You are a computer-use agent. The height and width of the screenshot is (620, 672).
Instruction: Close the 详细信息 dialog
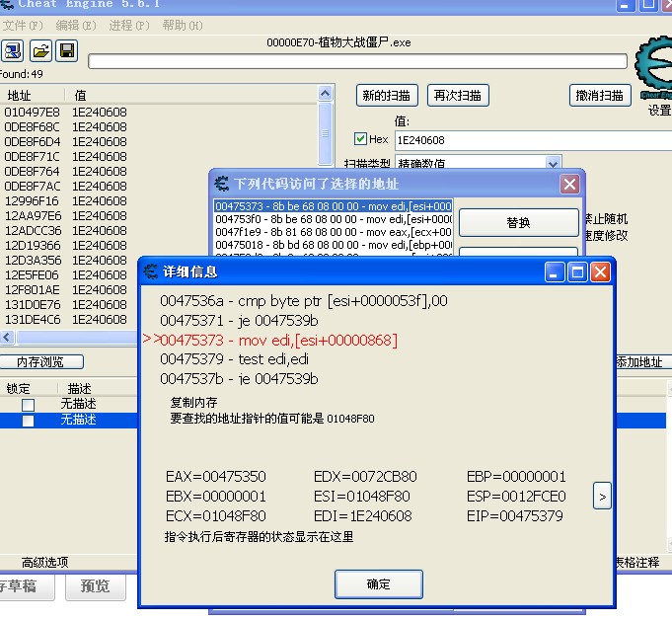600,271
